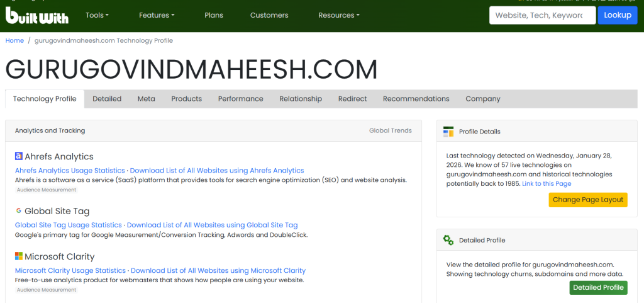Click the Microsoft Clarity logo icon

click(x=18, y=256)
